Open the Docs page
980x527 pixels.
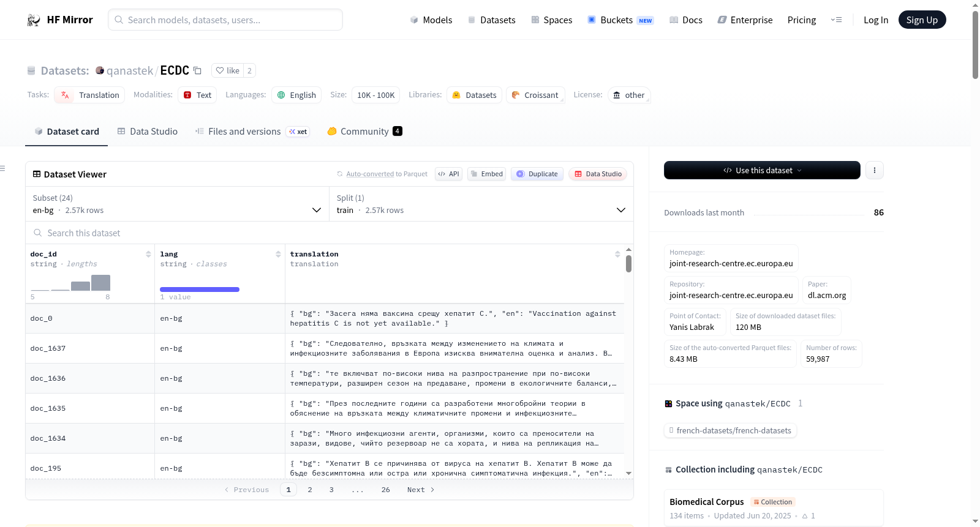686,20
